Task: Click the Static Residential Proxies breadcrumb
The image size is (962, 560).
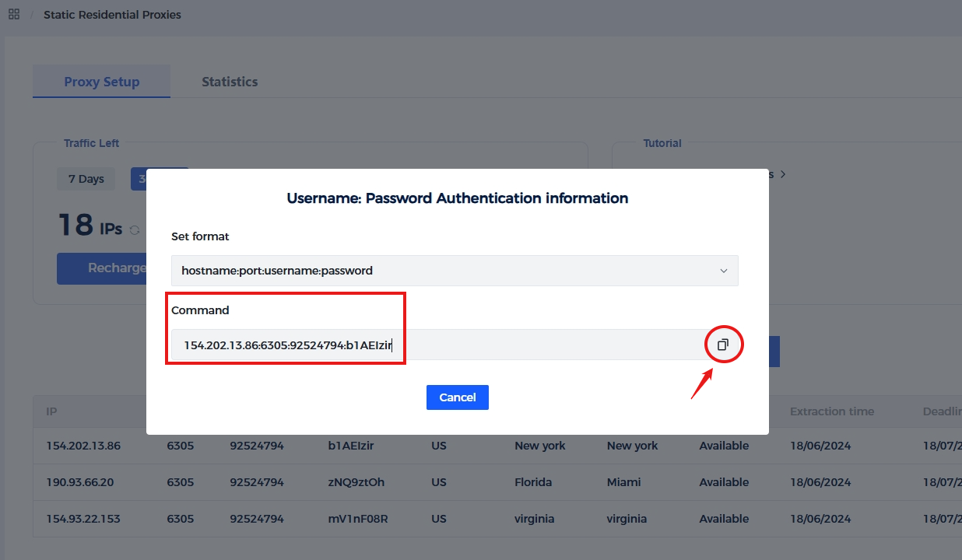Action: pos(112,15)
